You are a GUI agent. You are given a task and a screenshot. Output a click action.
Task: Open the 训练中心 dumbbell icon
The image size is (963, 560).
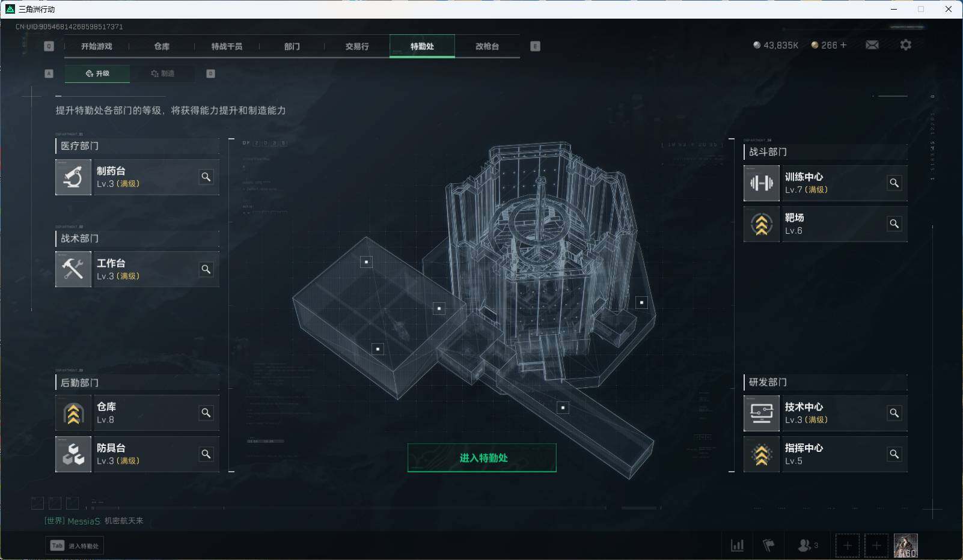click(x=762, y=183)
